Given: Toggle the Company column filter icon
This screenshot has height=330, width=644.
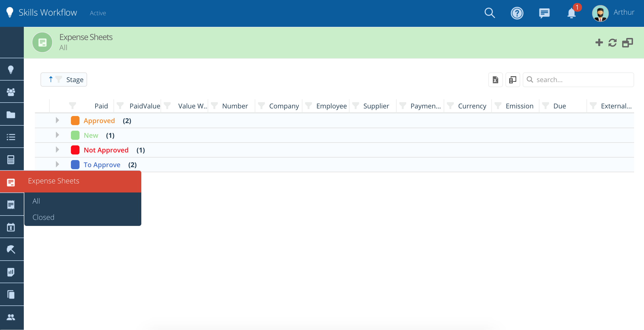Looking at the screenshot, I should 261,106.
